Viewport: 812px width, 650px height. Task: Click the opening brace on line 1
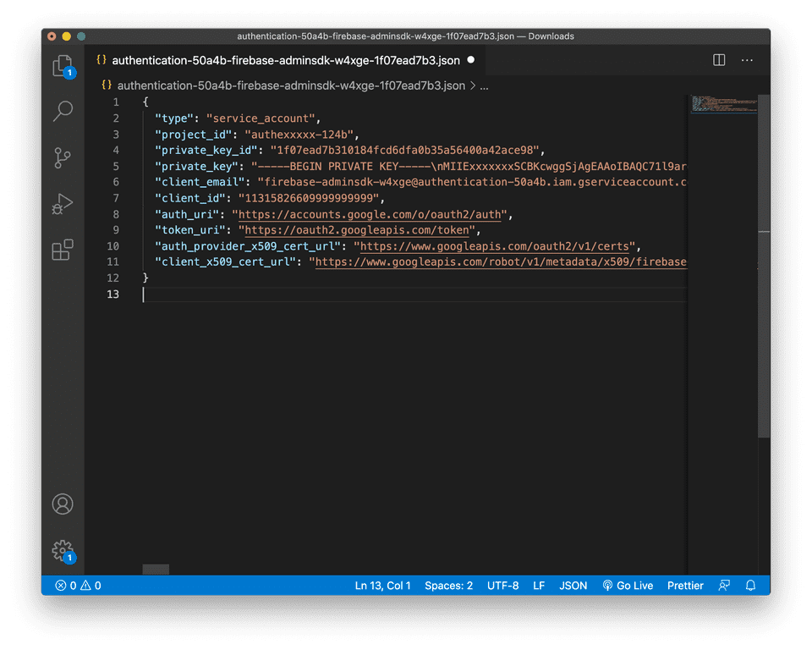[145, 102]
